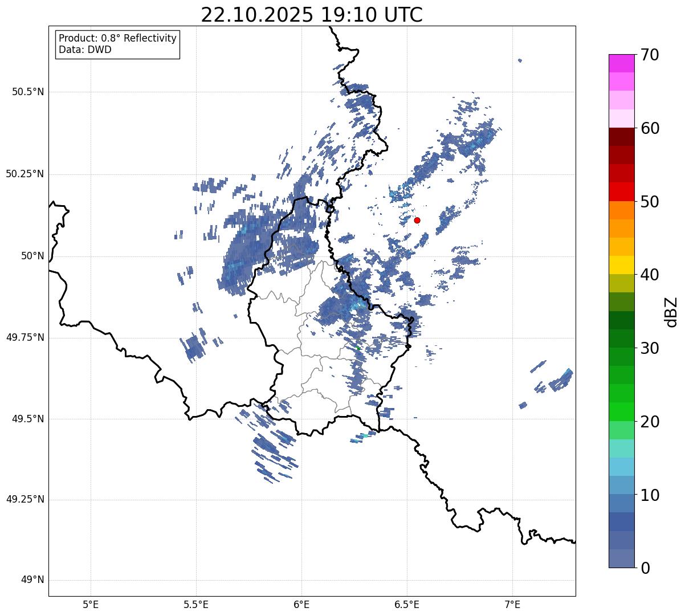Viewport: 685px width, 616px height.
Task: Click the cyan colorbar segment below 15 dBZ
Action: (x=621, y=467)
